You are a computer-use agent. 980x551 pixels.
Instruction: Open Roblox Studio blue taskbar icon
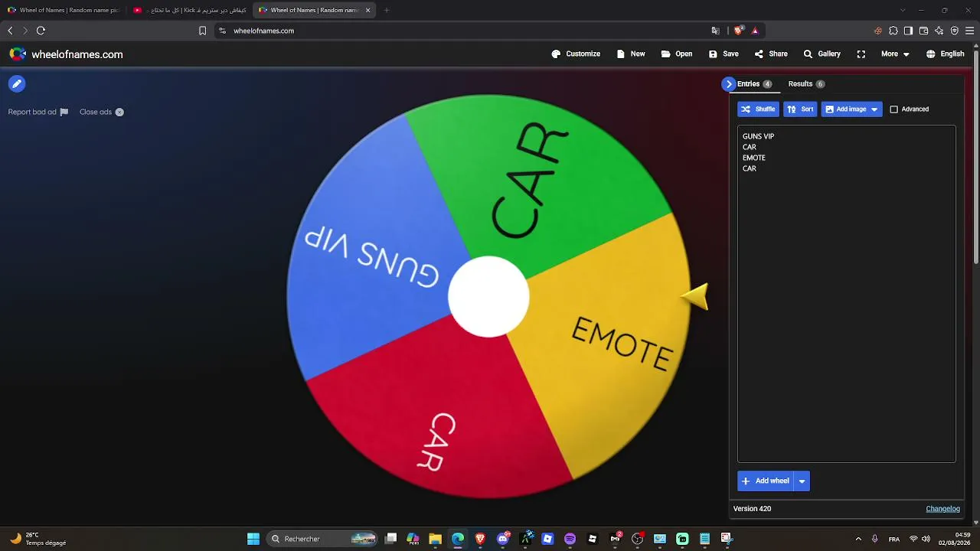coord(547,539)
